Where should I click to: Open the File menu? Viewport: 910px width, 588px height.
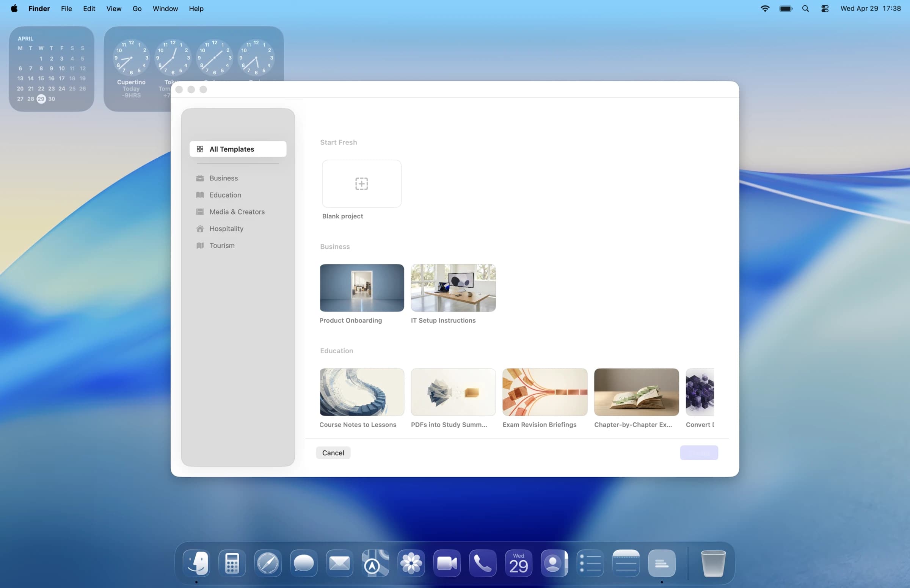tap(66, 8)
